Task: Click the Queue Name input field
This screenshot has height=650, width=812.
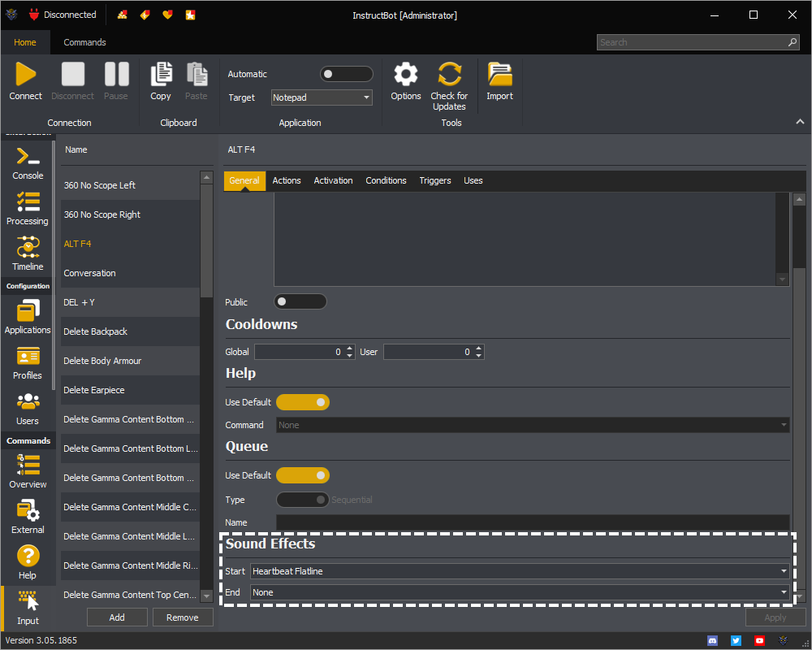Action: coord(533,522)
